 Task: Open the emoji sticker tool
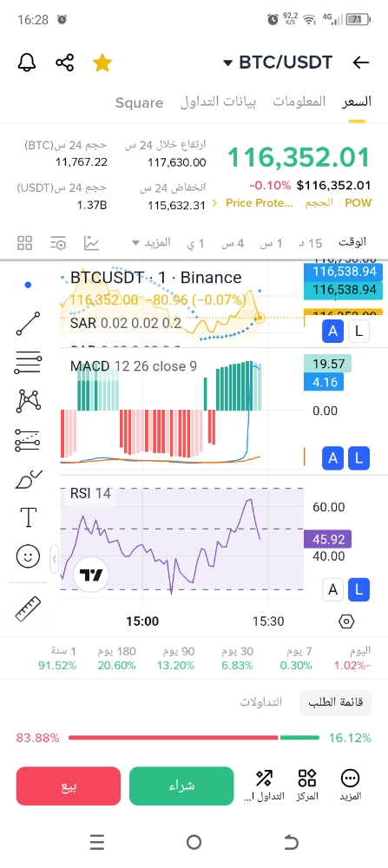pos(29,556)
